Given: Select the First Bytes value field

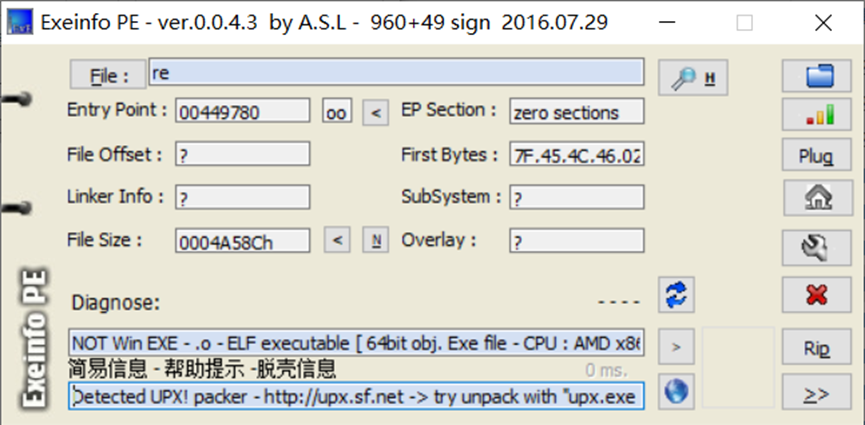Looking at the screenshot, I should pos(576,155).
